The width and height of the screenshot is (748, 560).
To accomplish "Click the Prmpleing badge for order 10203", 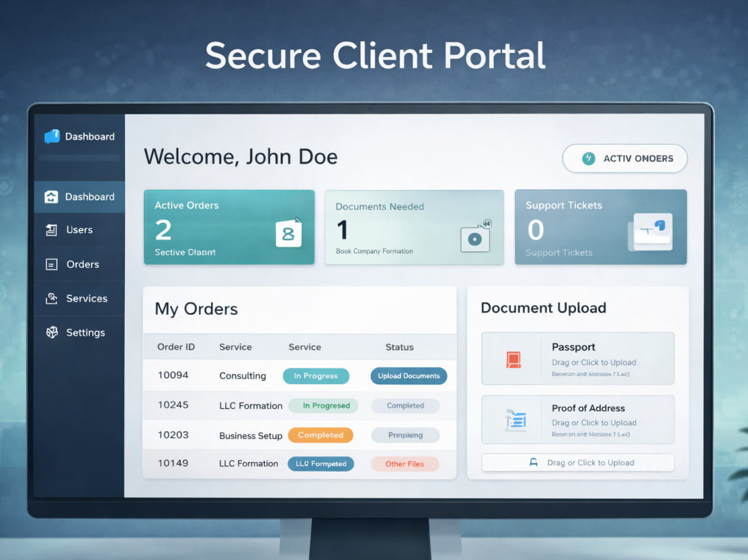I will (x=405, y=435).
